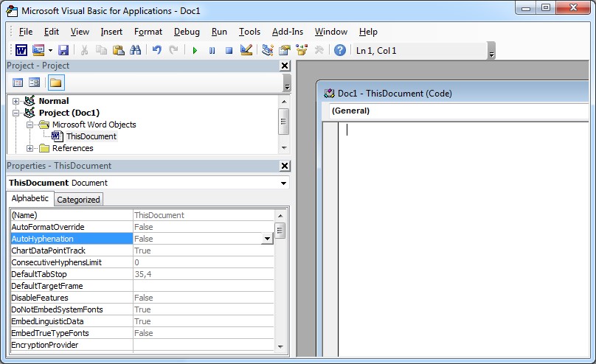This screenshot has width=596, height=364.
Task: Click the View Microsoft Word toolbar icon
Action: (21, 50)
